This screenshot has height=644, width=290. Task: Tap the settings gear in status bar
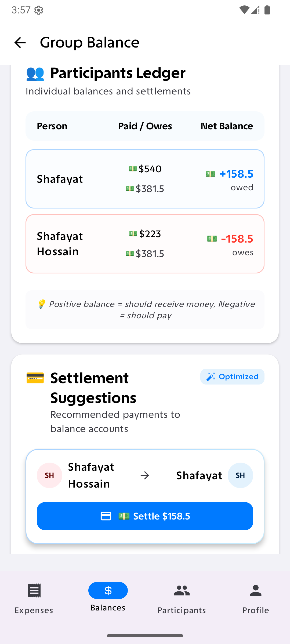pos(39,10)
